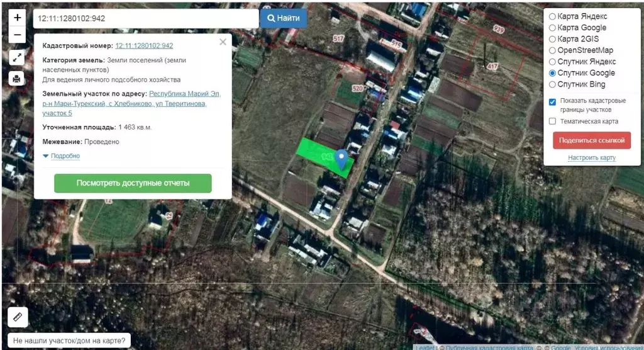
Task: Expand the Подробно details section
Action: coord(62,155)
